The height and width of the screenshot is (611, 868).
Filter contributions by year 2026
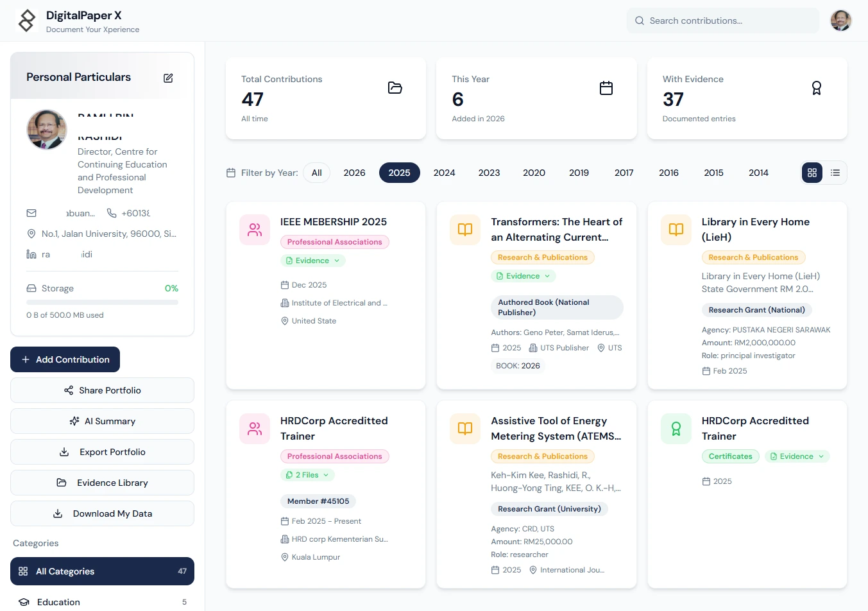coord(355,173)
